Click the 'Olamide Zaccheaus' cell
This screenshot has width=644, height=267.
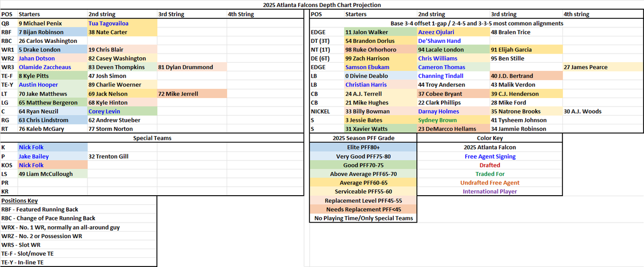53,67
